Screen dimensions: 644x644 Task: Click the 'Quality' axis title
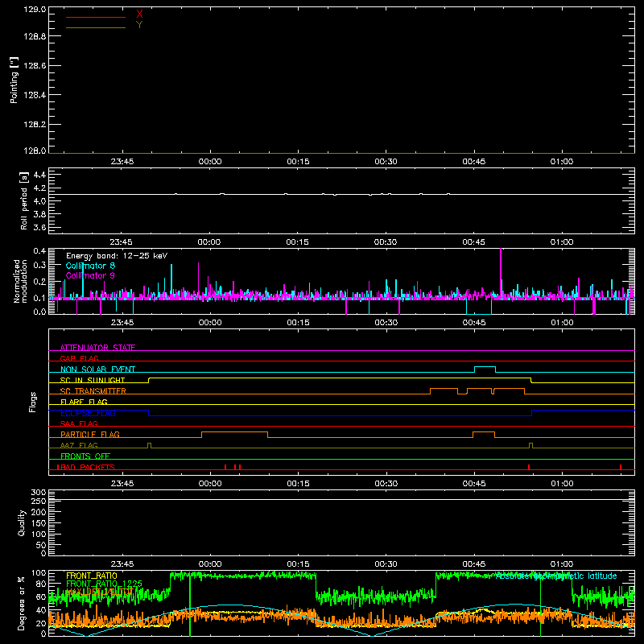(22, 522)
